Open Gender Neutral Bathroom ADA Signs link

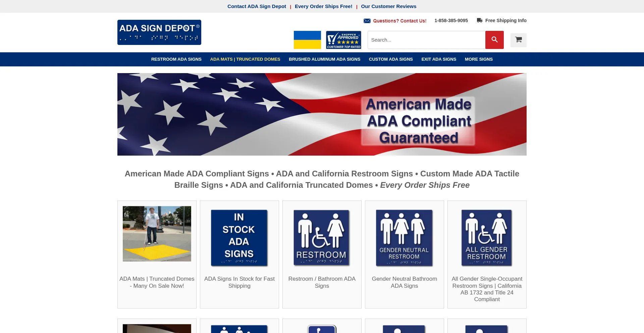405,282
